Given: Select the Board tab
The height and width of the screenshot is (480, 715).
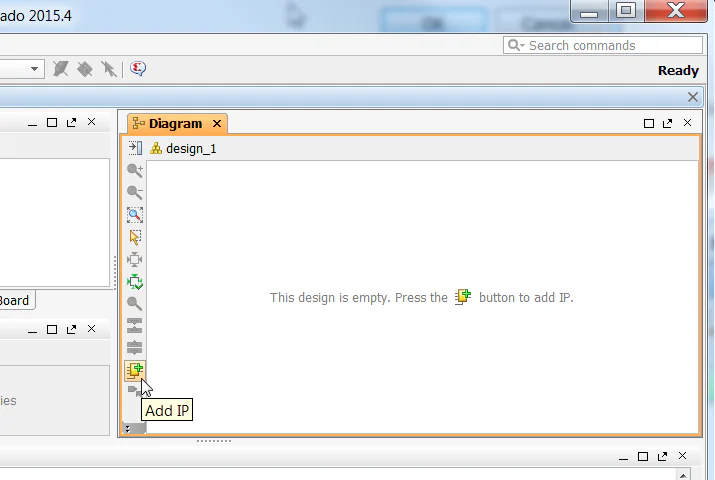Looking at the screenshot, I should pos(14,300).
